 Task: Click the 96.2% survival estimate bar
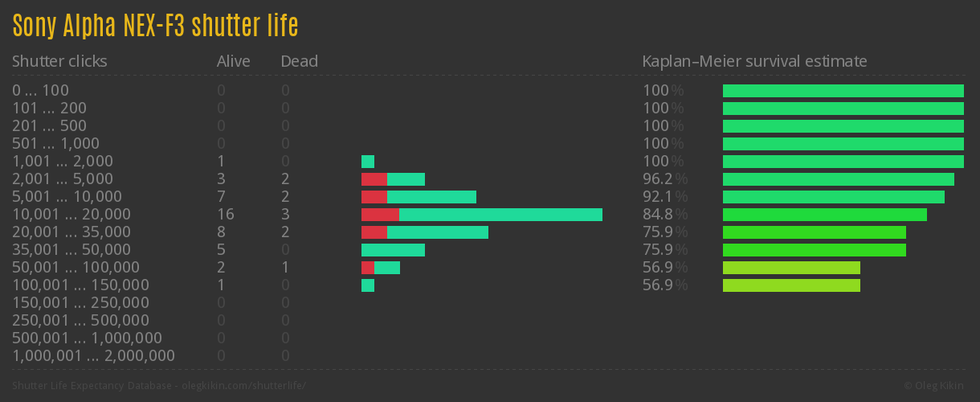[x=838, y=179]
